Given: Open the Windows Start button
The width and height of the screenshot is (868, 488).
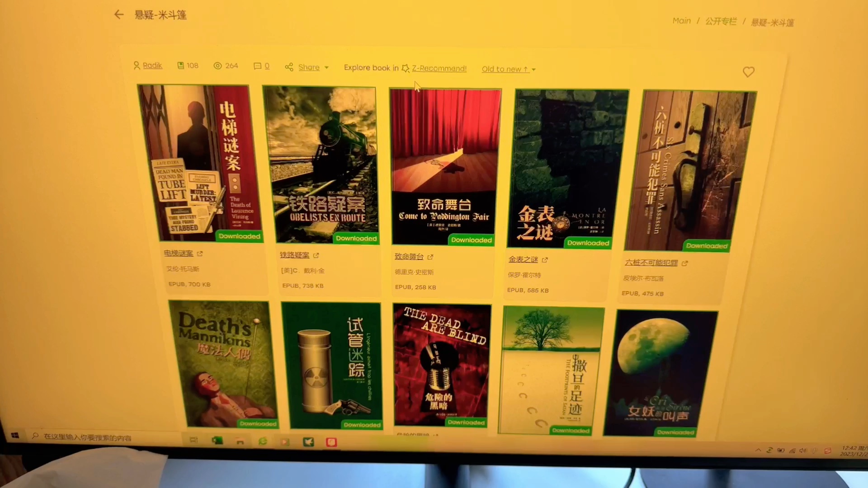Looking at the screenshot, I should click(x=14, y=435).
